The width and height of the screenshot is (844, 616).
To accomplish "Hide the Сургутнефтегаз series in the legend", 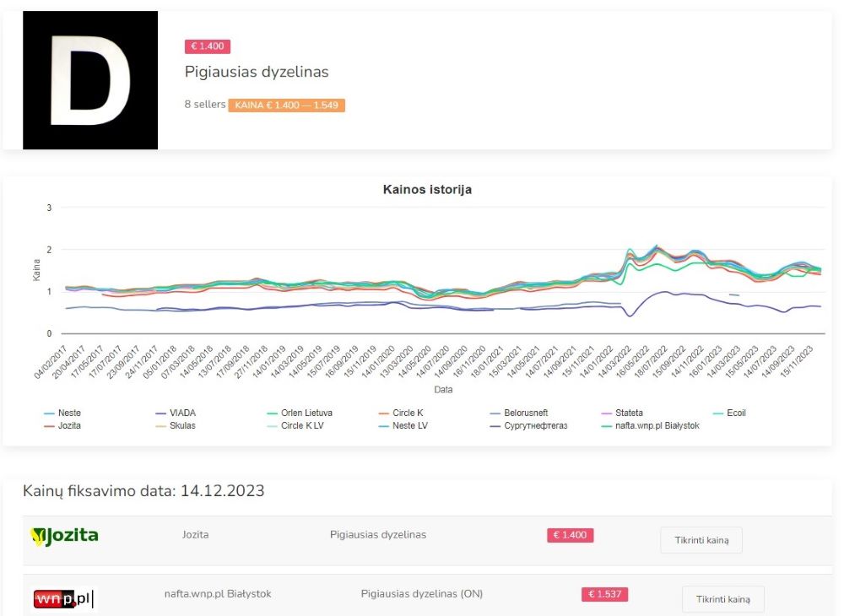I will point(528,425).
